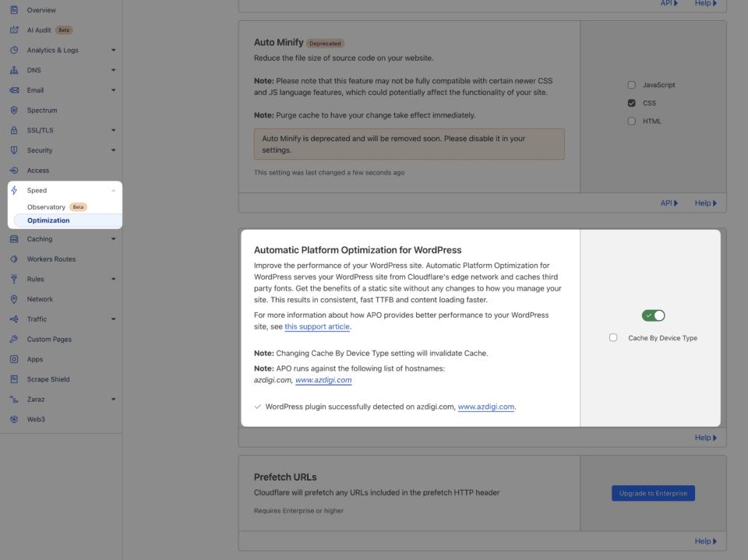Collapse the Speed sidebar section
Image resolution: width=748 pixels, height=560 pixels.
113,191
